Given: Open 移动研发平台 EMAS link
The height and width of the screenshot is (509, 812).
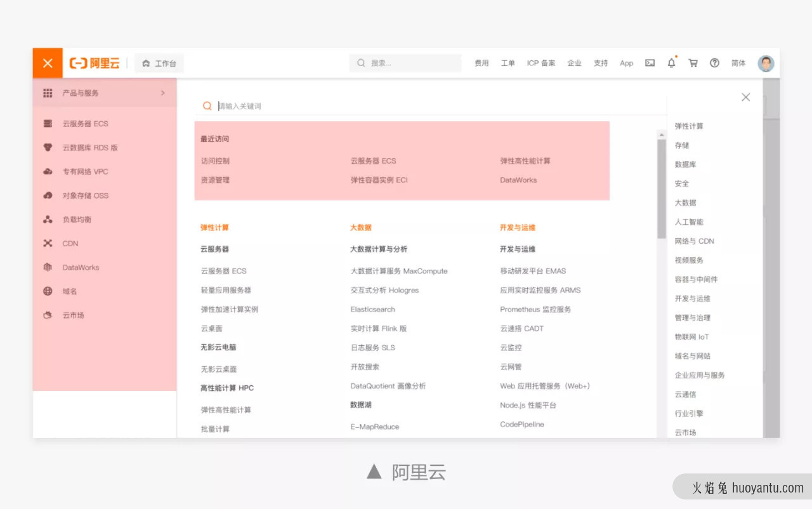Looking at the screenshot, I should pyautogui.click(x=533, y=271).
